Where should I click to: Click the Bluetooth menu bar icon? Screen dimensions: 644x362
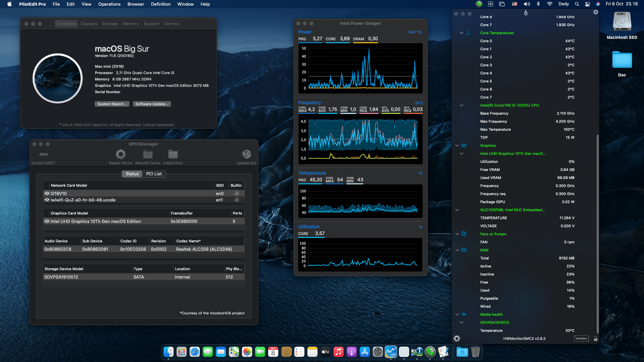tap(538, 4)
